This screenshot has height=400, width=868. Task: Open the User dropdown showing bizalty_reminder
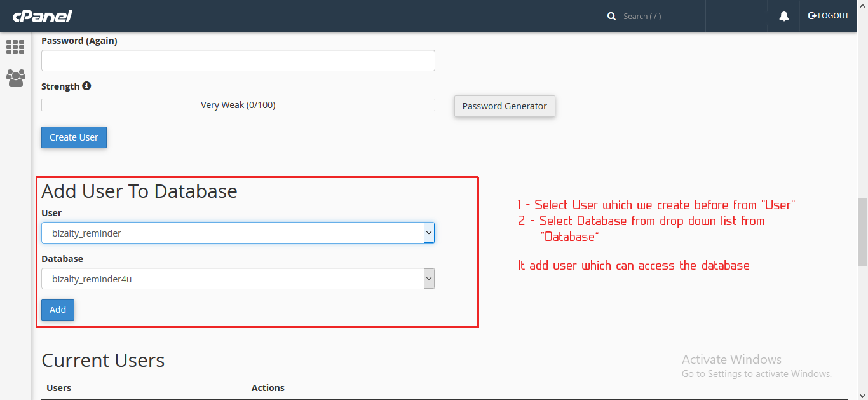coord(232,233)
